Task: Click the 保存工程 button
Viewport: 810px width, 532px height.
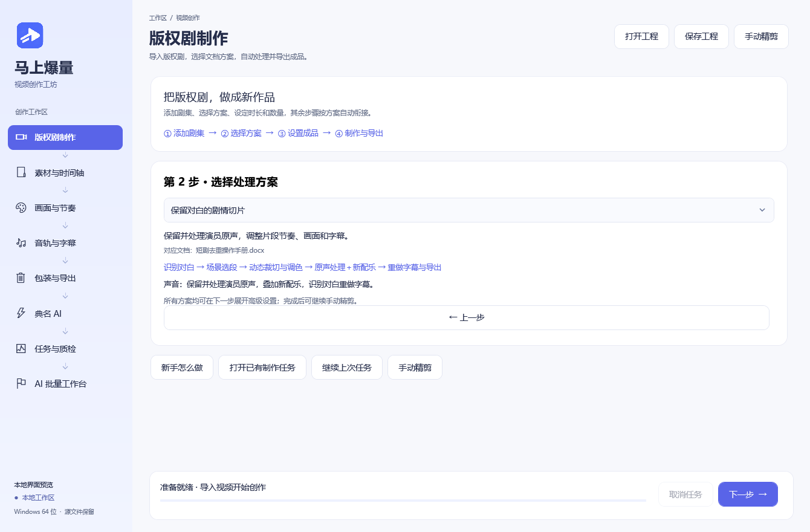Action: pos(701,36)
